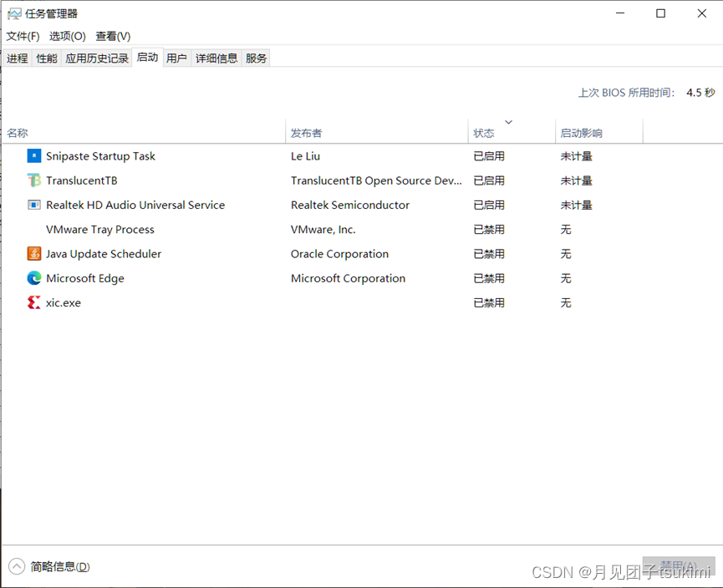
Task: Click the 简略信息(D) link
Action: pyautogui.click(x=60, y=566)
